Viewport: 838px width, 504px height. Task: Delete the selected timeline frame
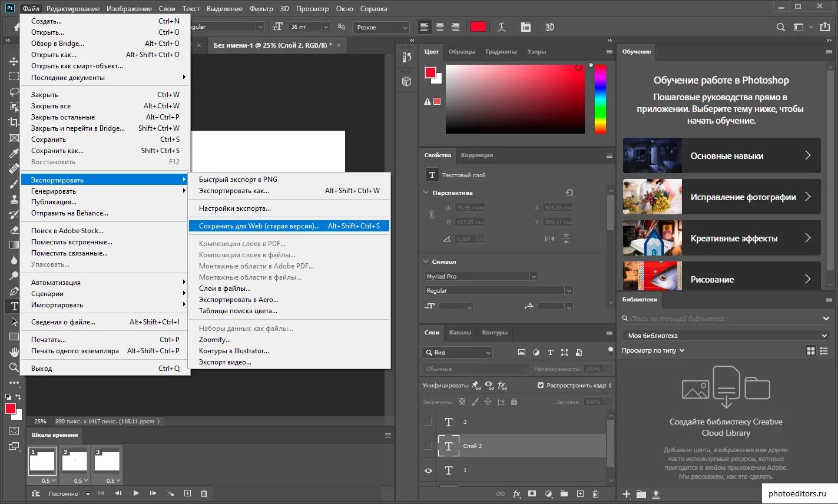coord(204,493)
